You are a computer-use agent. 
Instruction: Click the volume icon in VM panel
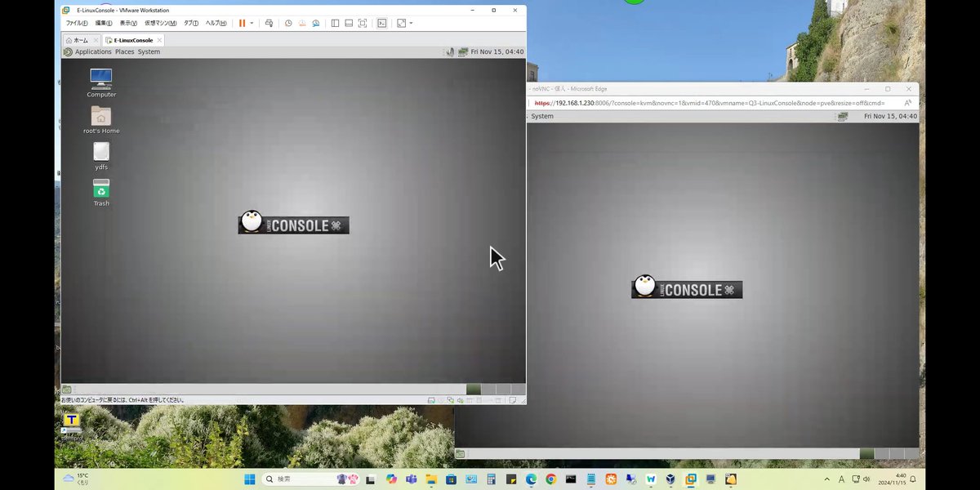pos(449,51)
